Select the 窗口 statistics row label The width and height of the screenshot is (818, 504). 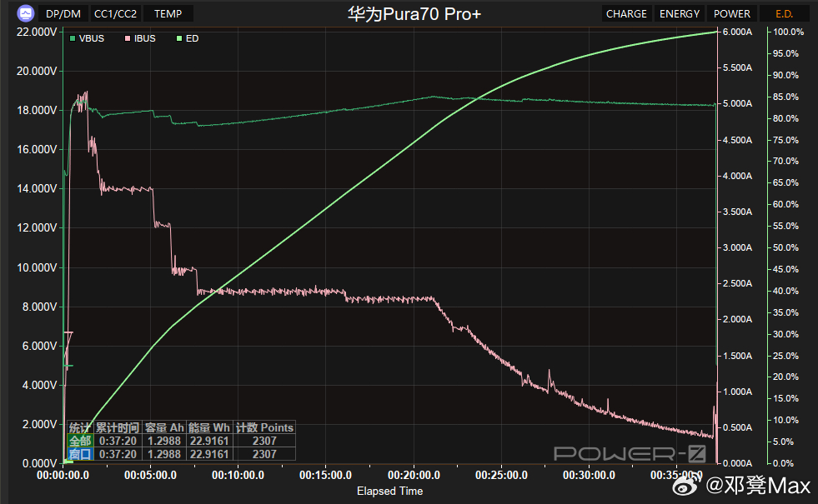click(80, 454)
